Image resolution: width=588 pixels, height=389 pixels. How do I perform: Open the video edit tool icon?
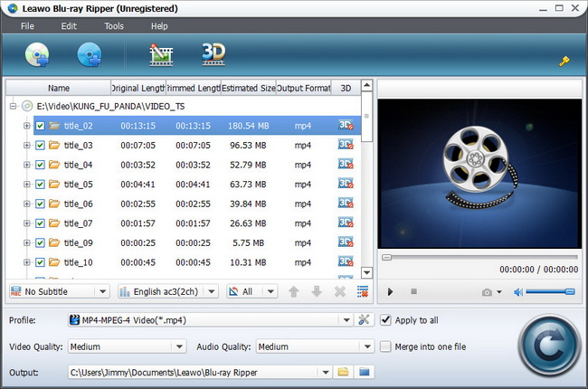(x=161, y=55)
